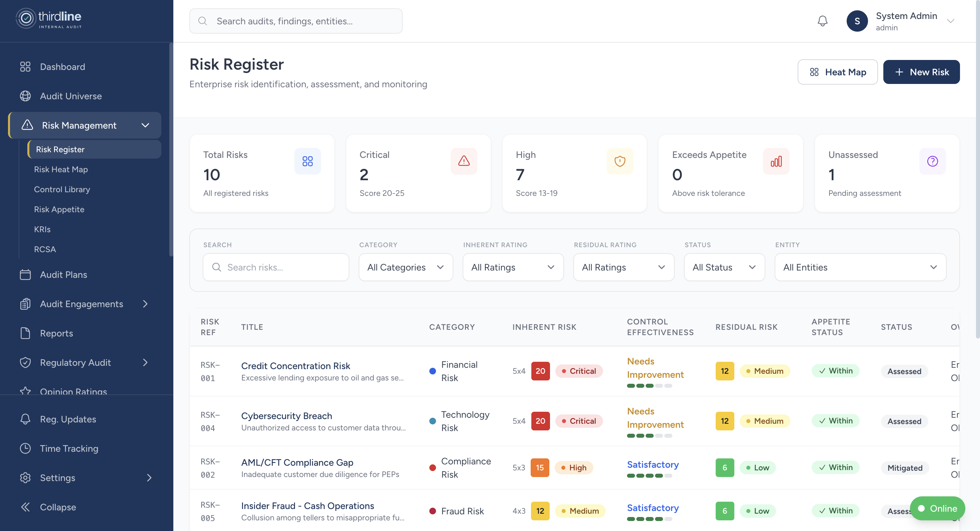Open the All Categories dropdown
Image resolution: width=980 pixels, height=531 pixels.
coord(406,267)
